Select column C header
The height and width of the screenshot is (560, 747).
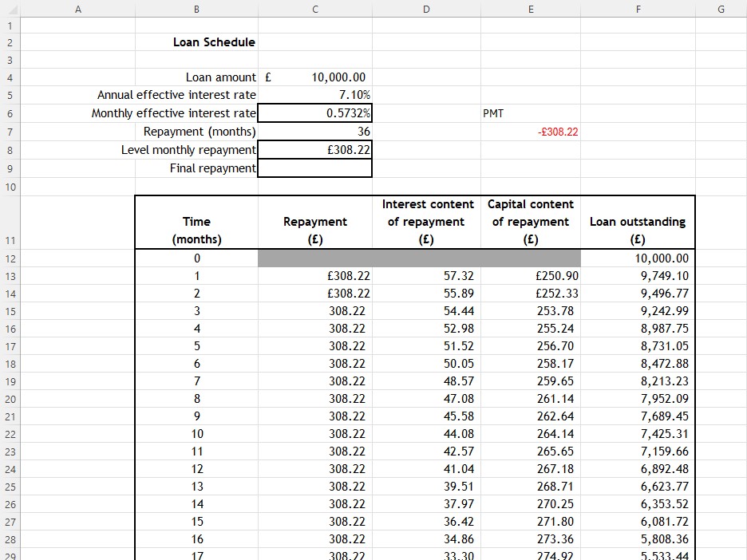(315, 9)
